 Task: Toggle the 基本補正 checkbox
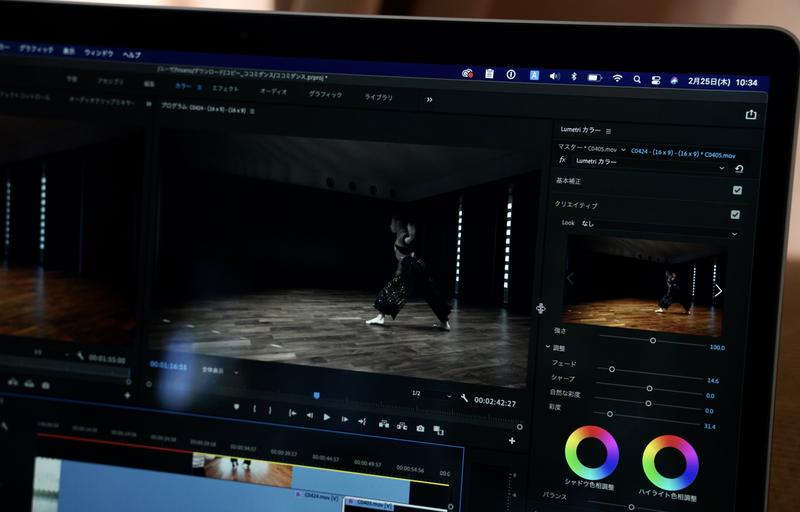[x=737, y=190]
